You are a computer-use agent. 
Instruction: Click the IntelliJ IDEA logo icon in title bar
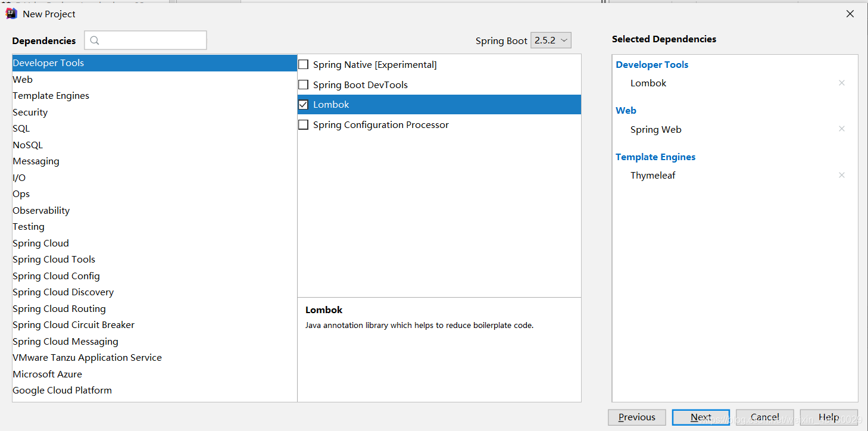[11, 14]
